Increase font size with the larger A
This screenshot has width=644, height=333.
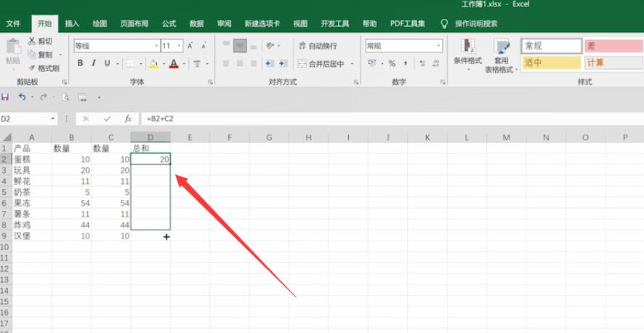190,46
